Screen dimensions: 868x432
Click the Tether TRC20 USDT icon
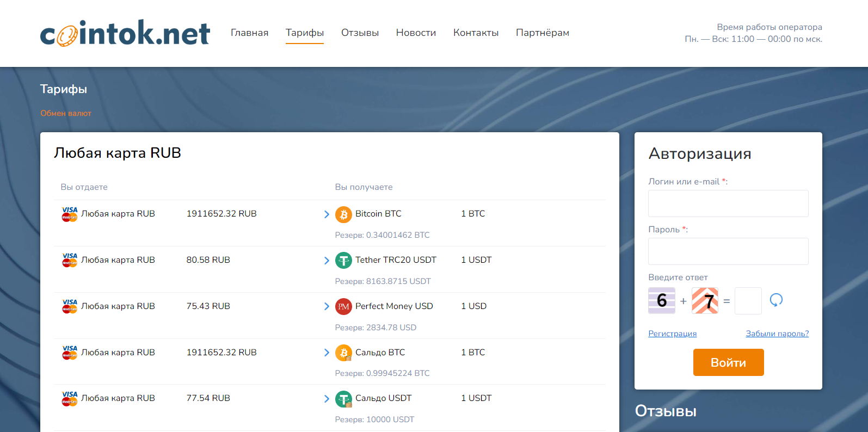[x=343, y=261]
